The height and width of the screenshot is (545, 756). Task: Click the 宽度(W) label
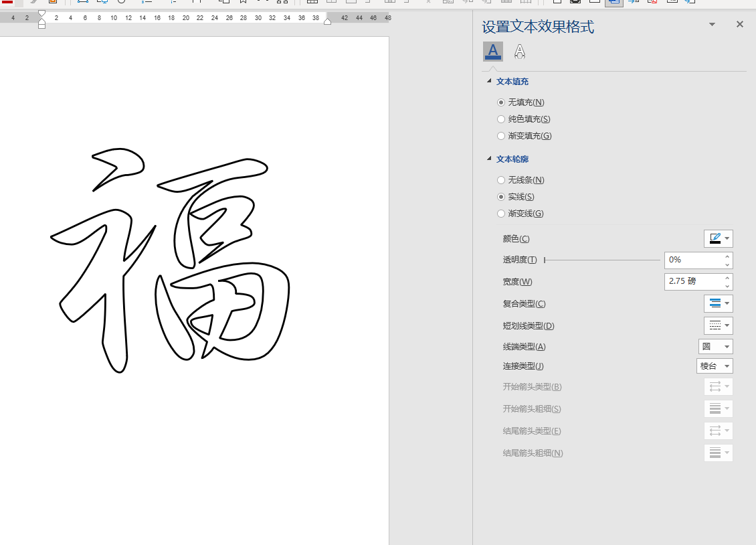(x=517, y=282)
